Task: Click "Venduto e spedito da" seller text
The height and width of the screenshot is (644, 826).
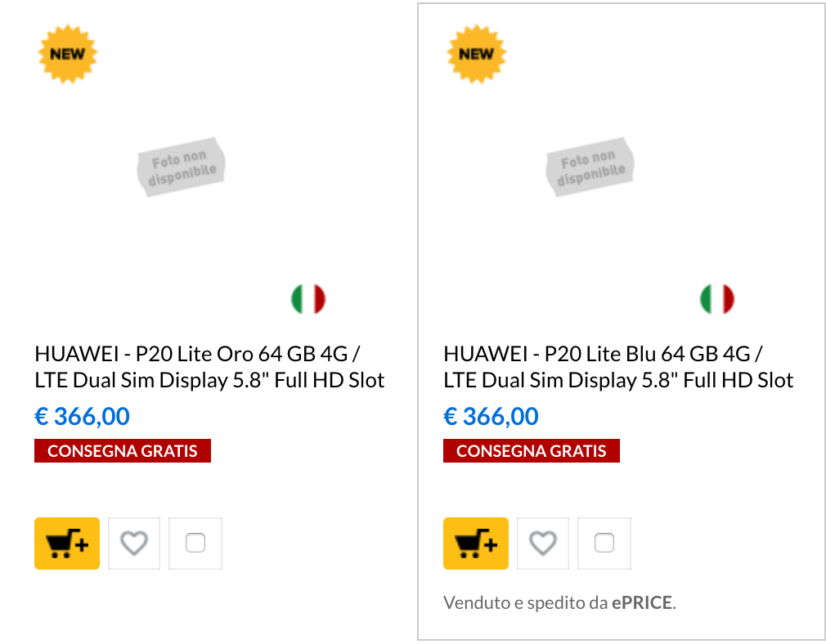Action: [525, 603]
